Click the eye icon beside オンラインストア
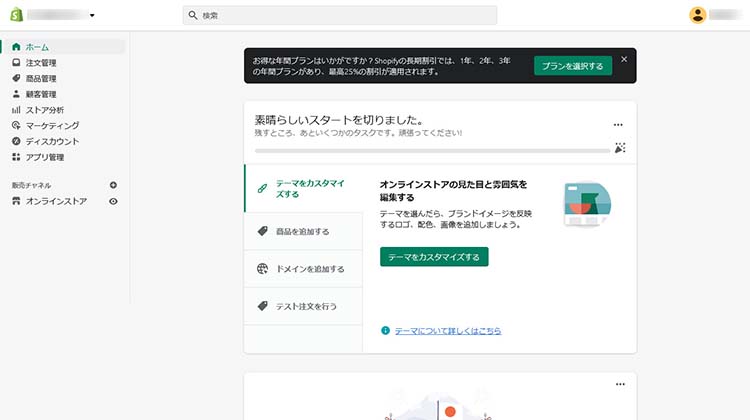Viewport: 750px width, 420px height. (113, 201)
